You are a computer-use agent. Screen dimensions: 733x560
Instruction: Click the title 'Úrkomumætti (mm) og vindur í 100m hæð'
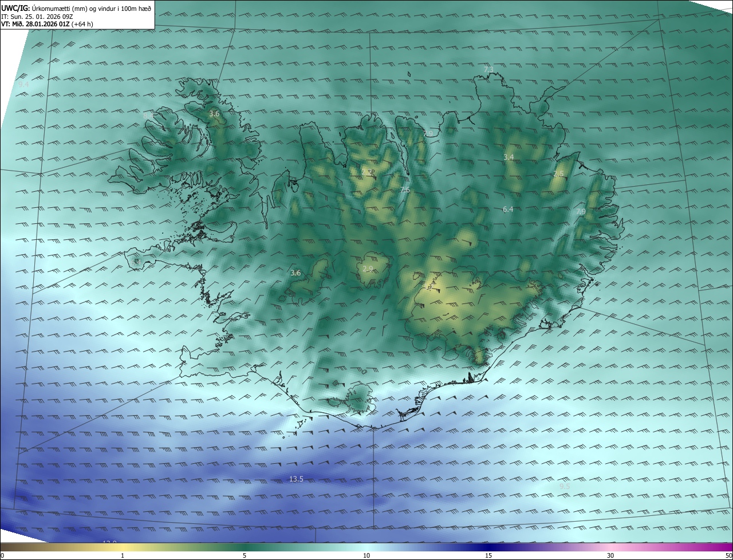pyautogui.click(x=92, y=8)
